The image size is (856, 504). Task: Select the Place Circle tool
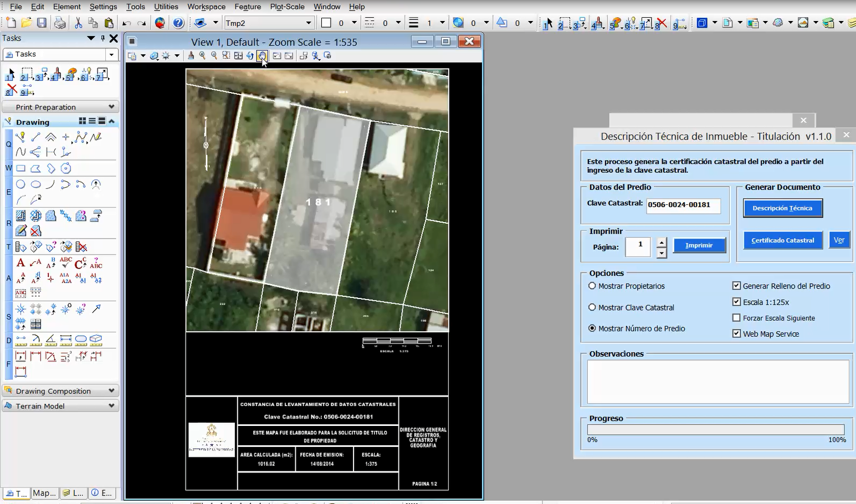20,184
